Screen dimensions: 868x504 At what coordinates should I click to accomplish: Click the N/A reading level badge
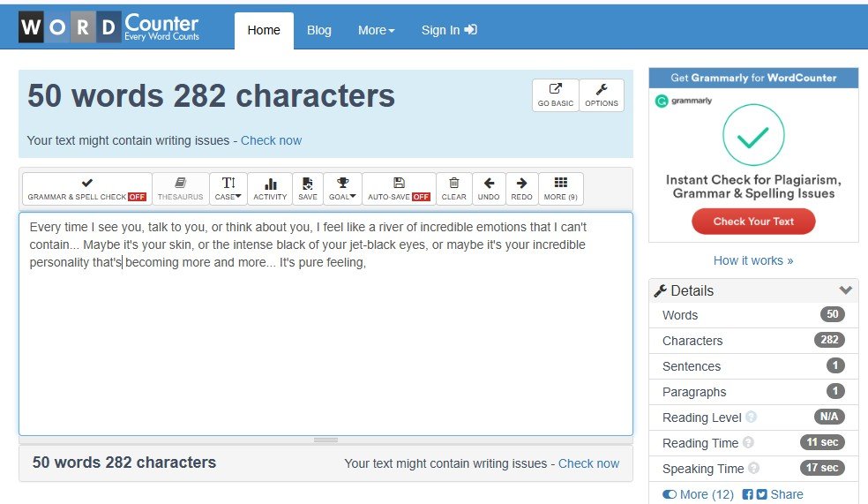click(828, 417)
